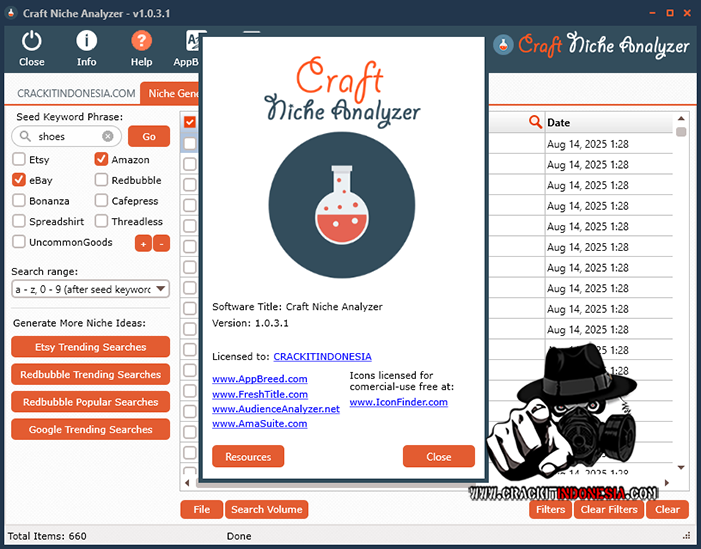Click the results list vertical scrollbar
The width and height of the screenshot is (701, 549).
(681, 300)
